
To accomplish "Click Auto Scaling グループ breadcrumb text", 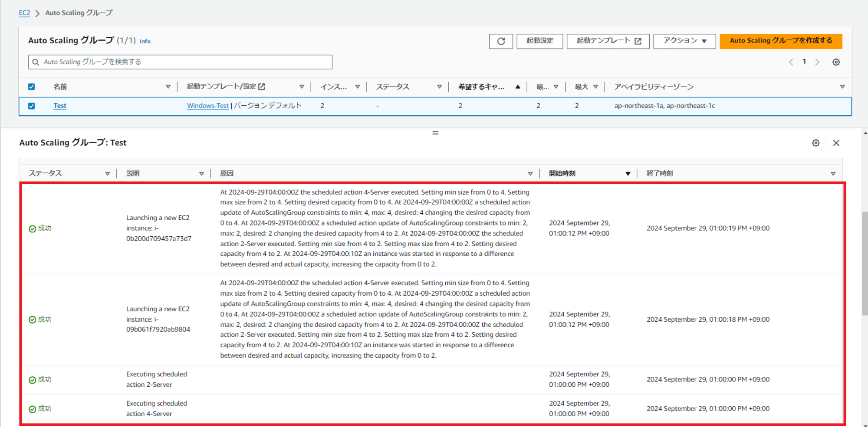I will click(79, 13).
